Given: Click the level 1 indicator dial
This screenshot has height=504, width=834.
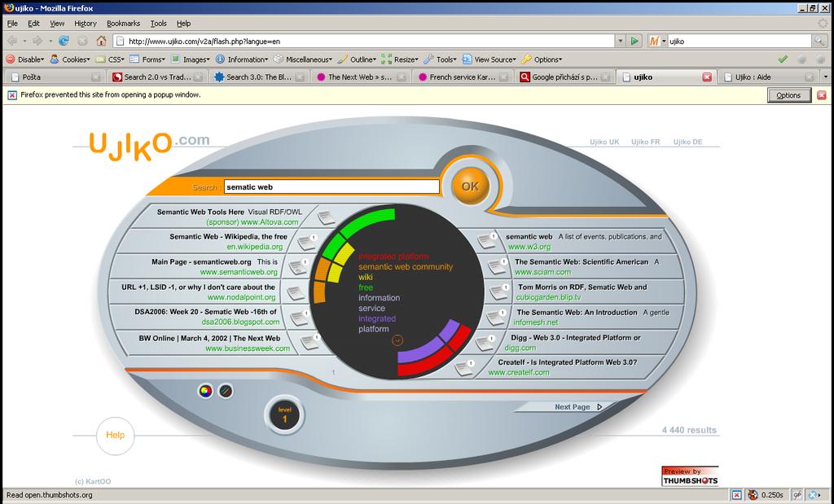Looking at the screenshot, I should pyautogui.click(x=284, y=414).
